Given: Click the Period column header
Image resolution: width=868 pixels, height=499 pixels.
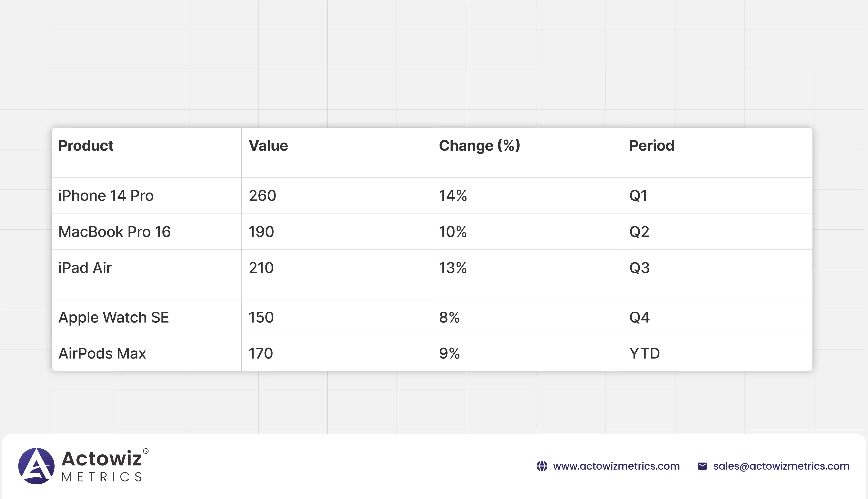Looking at the screenshot, I should (651, 146).
